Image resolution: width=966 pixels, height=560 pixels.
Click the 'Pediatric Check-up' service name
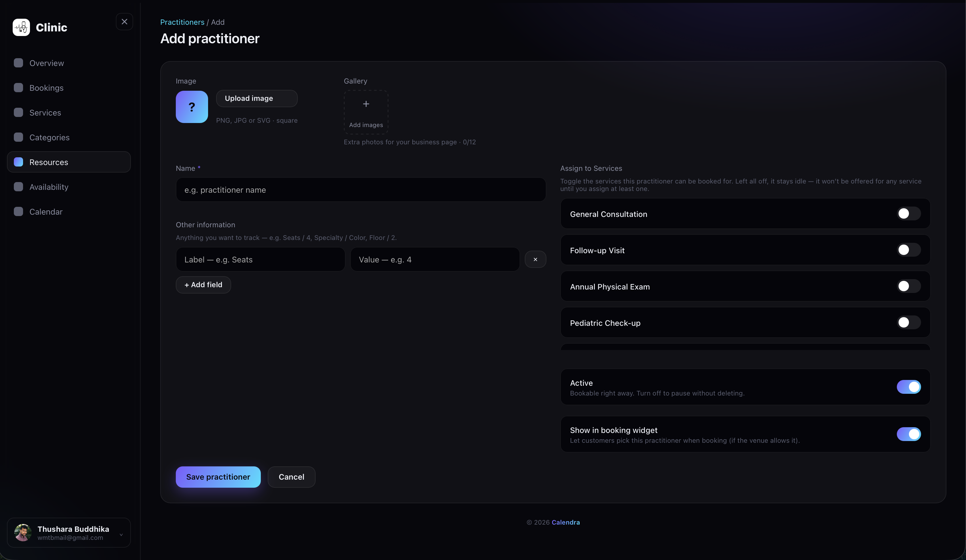605,323
